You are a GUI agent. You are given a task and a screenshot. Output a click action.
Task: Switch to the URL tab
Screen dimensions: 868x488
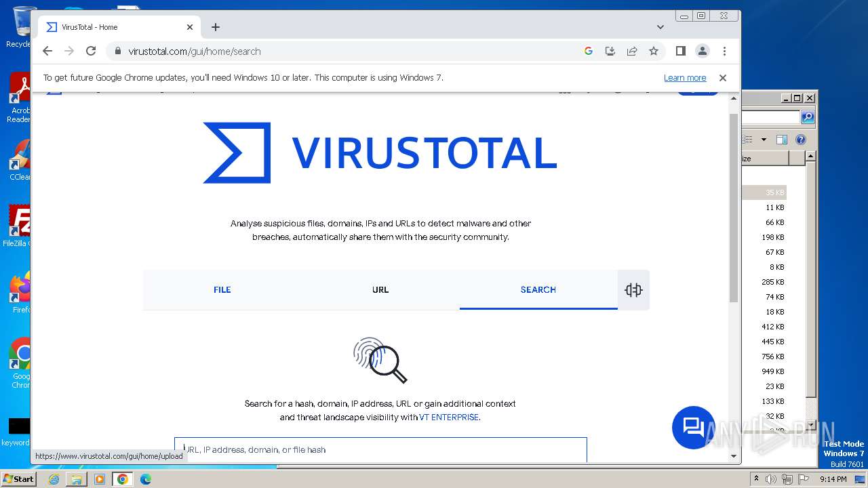[380, 289]
